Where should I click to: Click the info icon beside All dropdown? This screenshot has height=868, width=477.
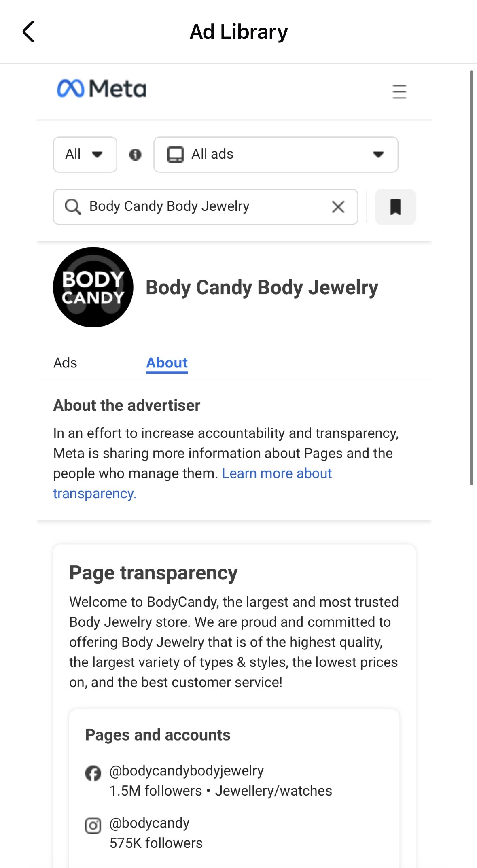tap(135, 154)
